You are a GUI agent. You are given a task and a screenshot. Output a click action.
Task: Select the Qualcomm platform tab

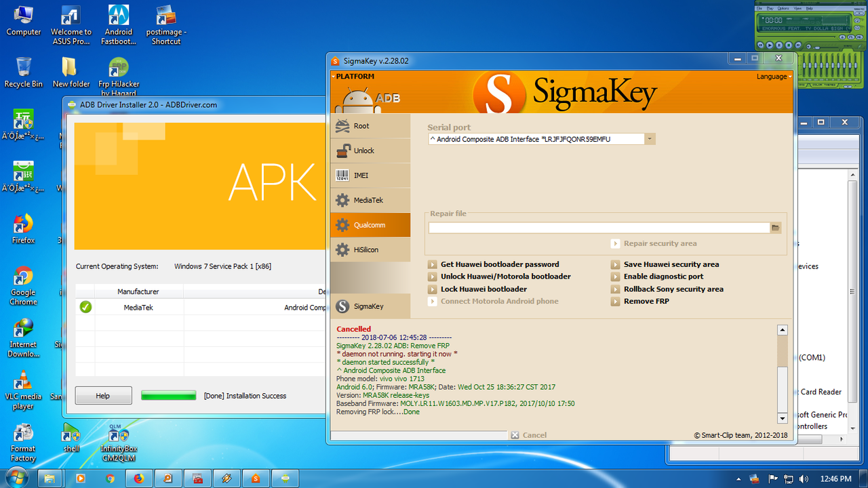(370, 225)
